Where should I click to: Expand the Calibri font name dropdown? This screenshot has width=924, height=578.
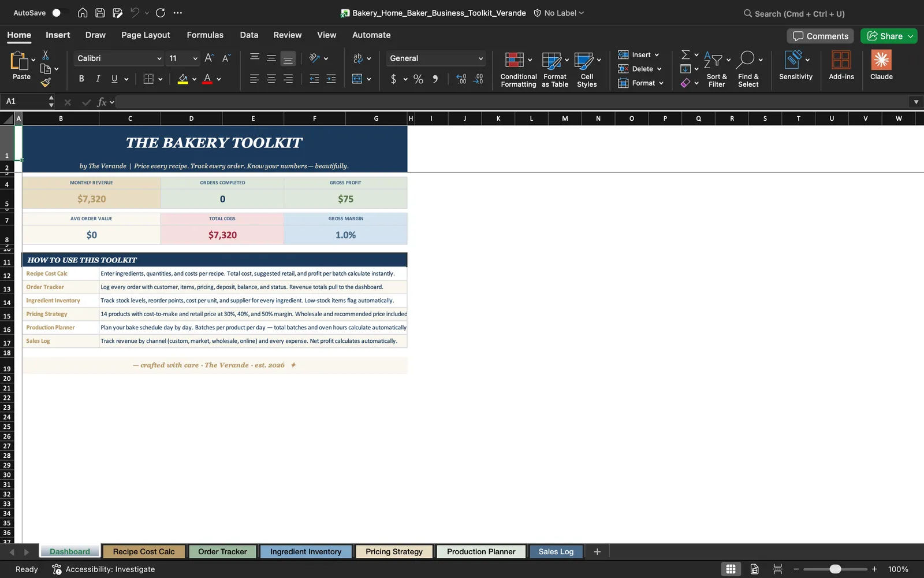tap(159, 58)
